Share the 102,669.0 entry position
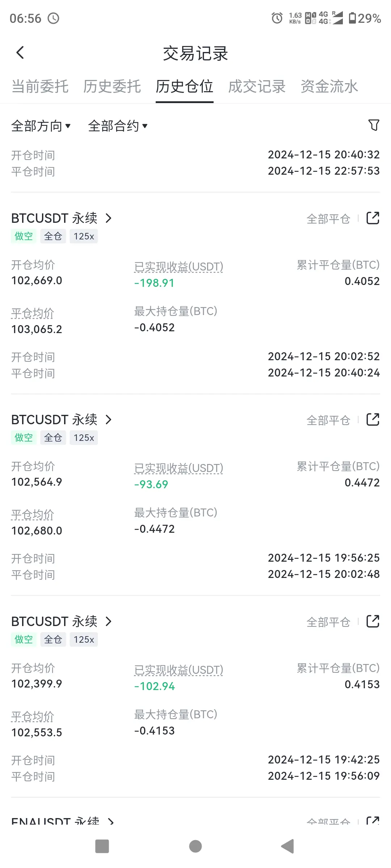Viewport: 391px width, 868px height. pos(373,218)
